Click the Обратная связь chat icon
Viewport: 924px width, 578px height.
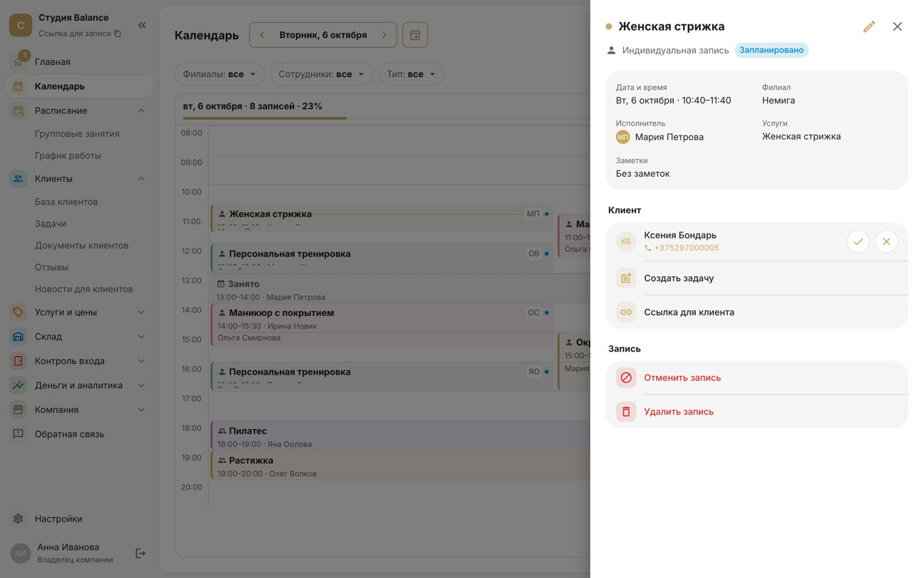pyautogui.click(x=19, y=434)
